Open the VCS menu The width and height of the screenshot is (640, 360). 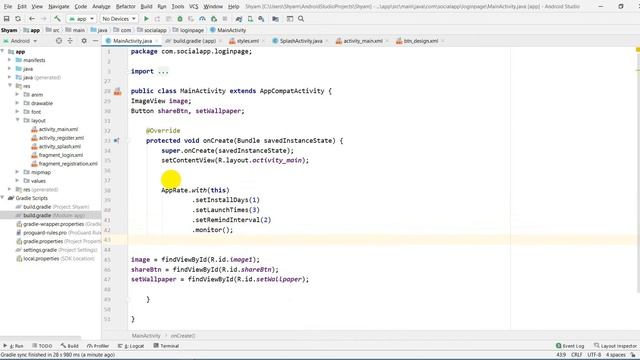193,7
